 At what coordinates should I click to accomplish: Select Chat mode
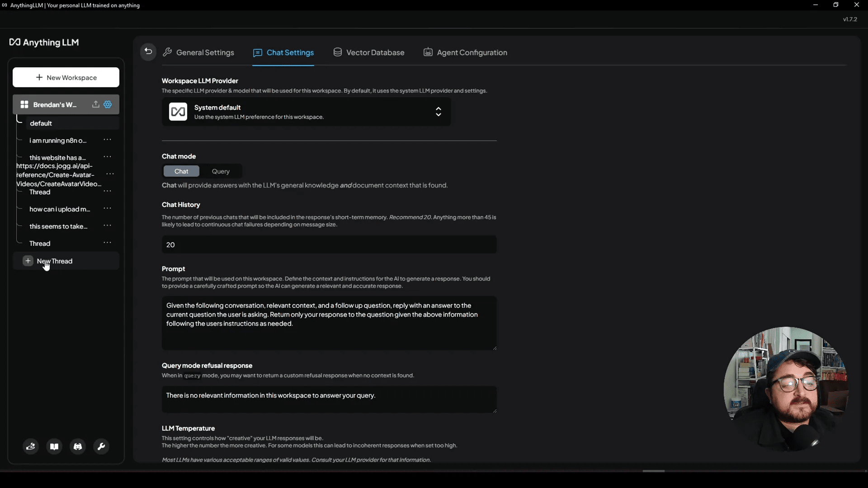181,171
